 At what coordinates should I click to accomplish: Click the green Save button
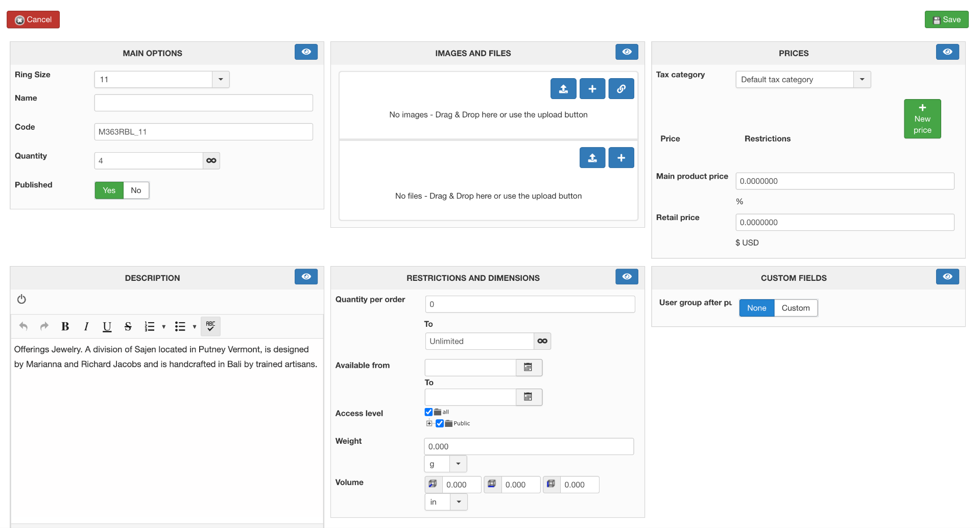pyautogui.click(x=946, y=20)
